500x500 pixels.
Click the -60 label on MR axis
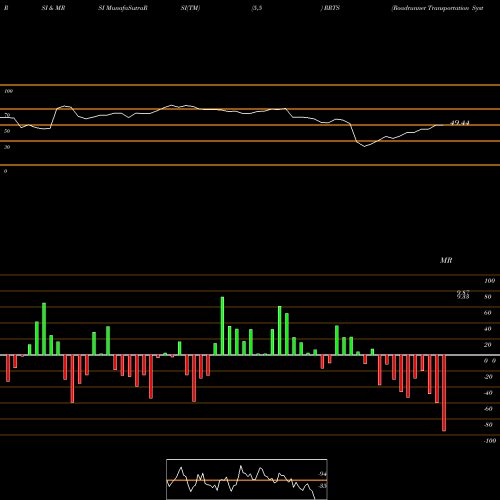(x=488, y=409)
